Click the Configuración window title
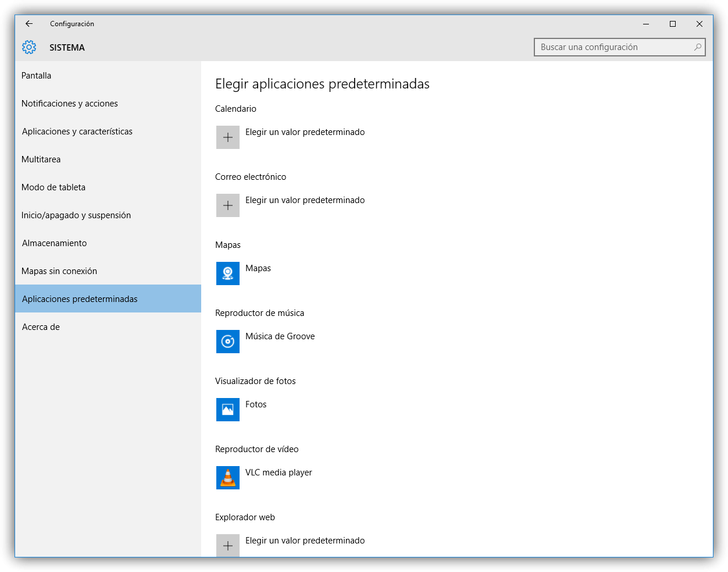This screenshot has width=728, height=572. (72, 24)
